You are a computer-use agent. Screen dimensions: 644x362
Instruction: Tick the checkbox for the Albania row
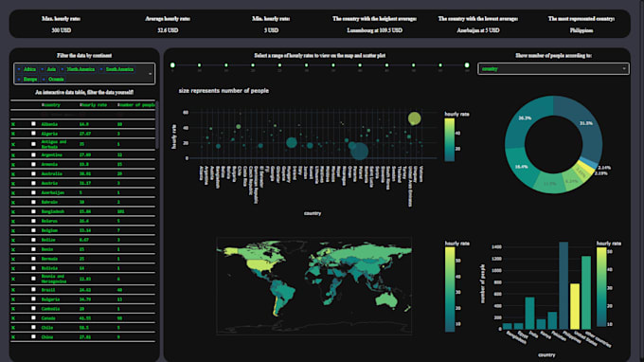(33, 124)
